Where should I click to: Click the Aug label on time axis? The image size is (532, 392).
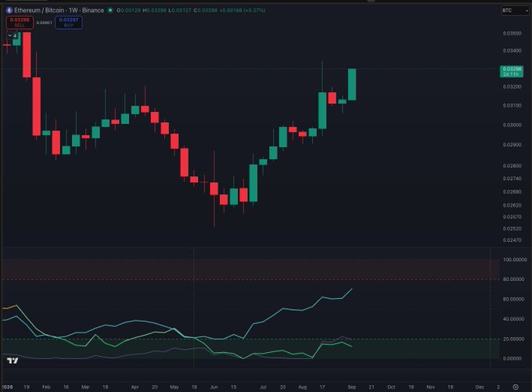[302, 387]
